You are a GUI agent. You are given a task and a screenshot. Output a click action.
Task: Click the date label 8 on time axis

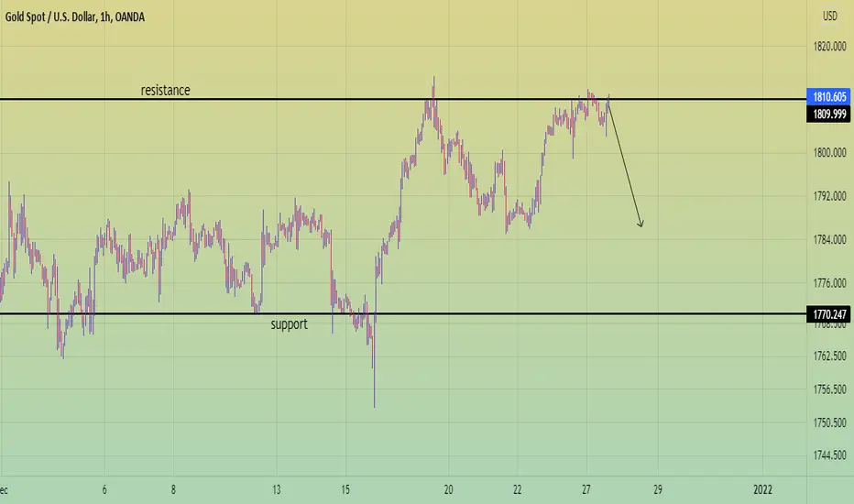(173, 490)
